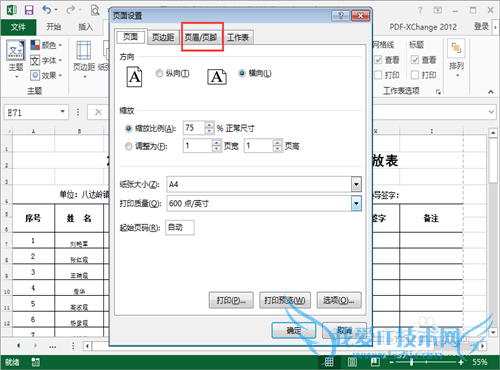500x370 pixels.
Task: Zoom in with plus button
Action: tap(461, 362)
